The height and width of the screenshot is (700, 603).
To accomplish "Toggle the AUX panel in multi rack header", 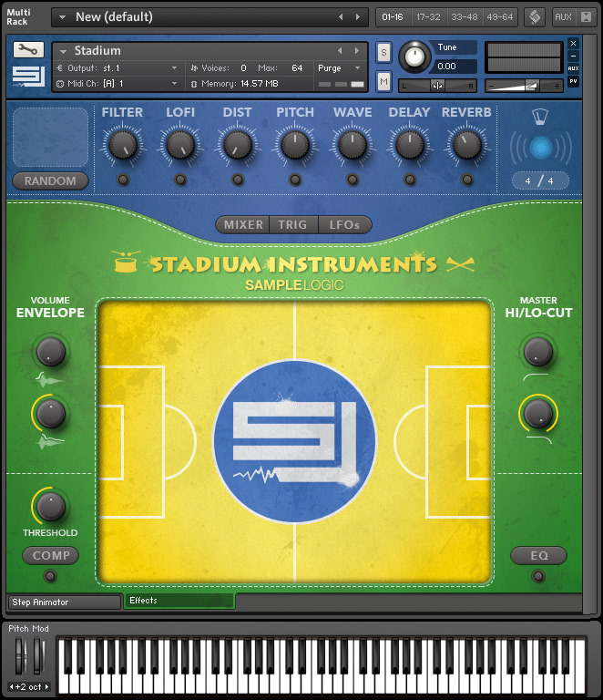I will 563,17.
